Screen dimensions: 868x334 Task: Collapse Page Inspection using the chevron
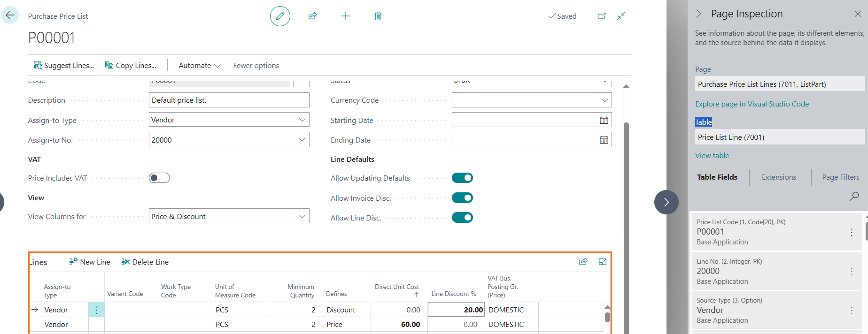pyautogui.click(x=699, y=14)
